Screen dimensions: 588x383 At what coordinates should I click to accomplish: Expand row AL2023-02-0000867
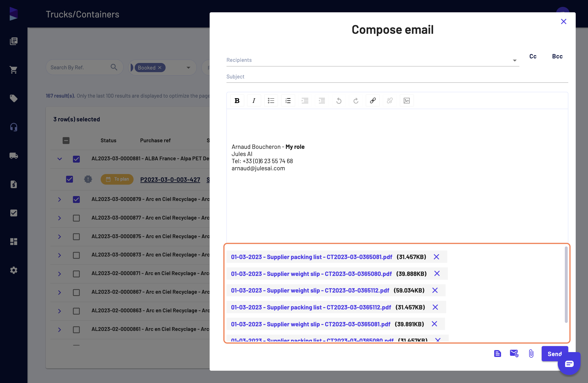pos(59,292)
